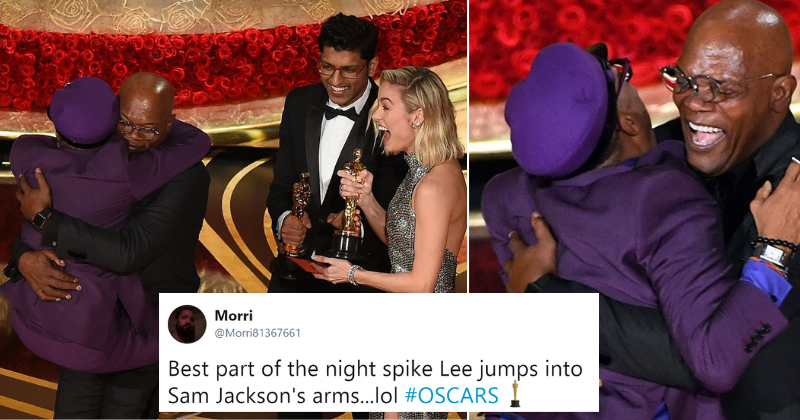This screenshot has height=420, width=800.
Task: Open the left on-stage hug photo
Action: pyautogui.click(x=233, y=146)
